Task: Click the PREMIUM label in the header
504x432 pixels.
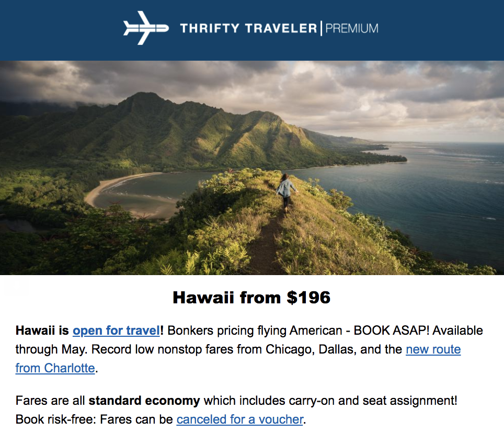Action: click(351, 28)
